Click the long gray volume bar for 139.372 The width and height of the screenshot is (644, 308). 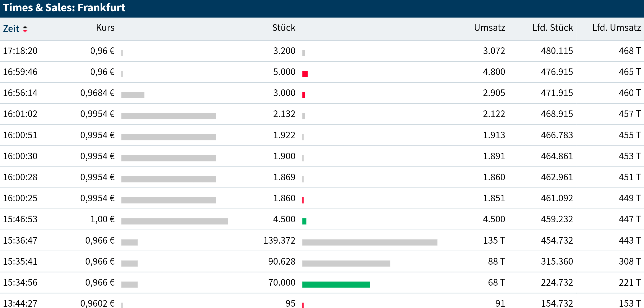[369, 242]
